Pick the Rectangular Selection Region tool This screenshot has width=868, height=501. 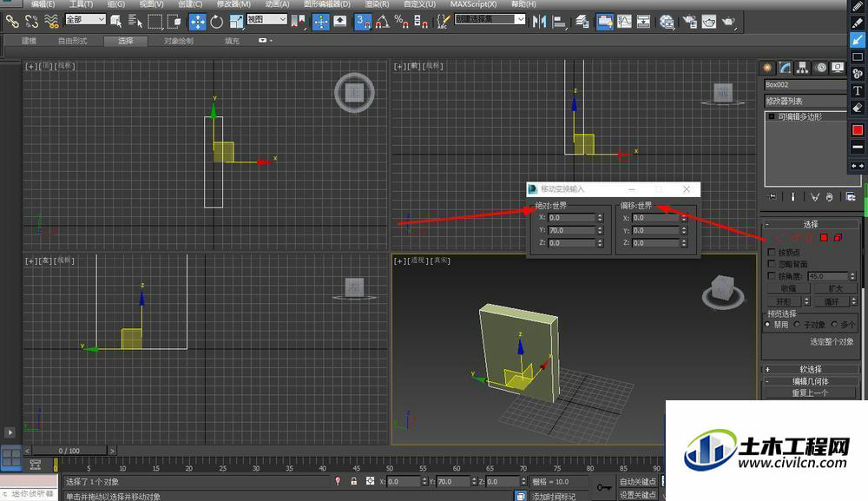pyautogui.click(x=155, y=22)
